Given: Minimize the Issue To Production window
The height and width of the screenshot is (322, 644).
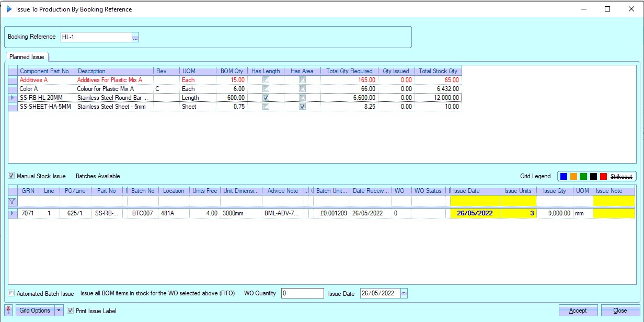Looking at the screenshot, I should 583,9.
